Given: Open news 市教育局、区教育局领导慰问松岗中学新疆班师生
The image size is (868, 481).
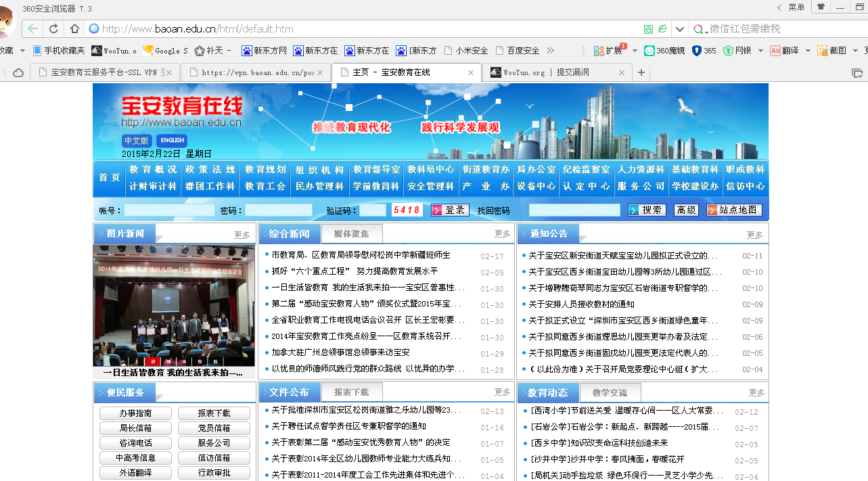Looking at the screenshot, I should click(x=361, y=255).
